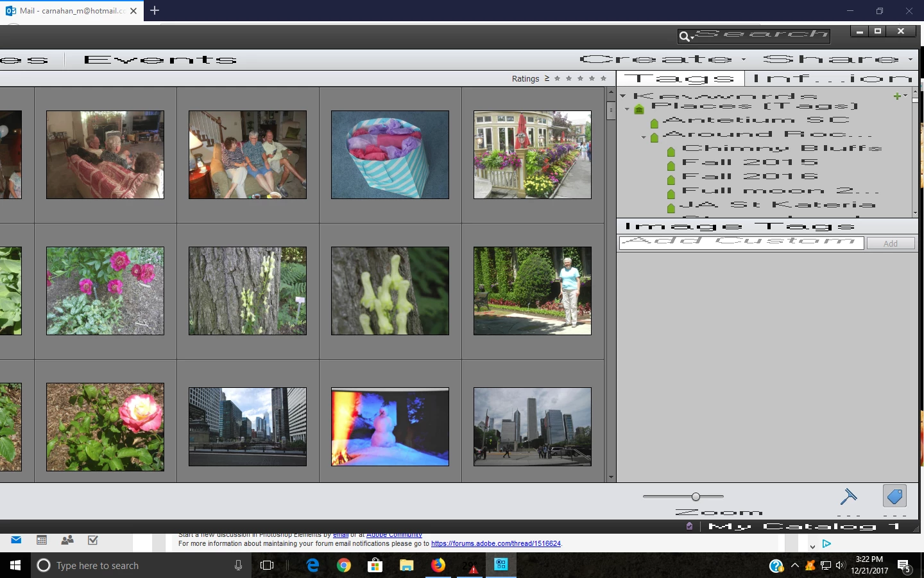Screen dimensions: 924x578
Task: Click the blue ad play icon in mail page
Action: click(826, 544)
